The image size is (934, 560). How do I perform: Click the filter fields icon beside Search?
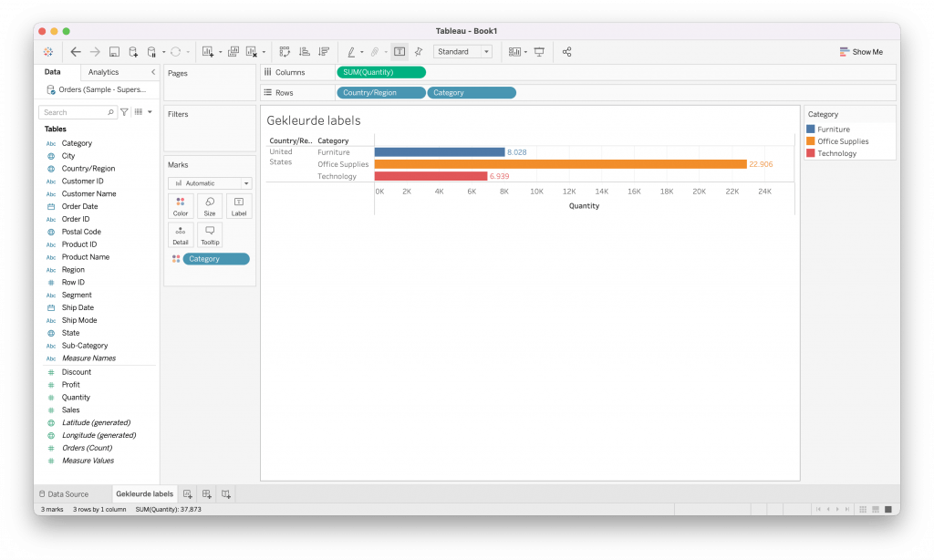point(125,112)
